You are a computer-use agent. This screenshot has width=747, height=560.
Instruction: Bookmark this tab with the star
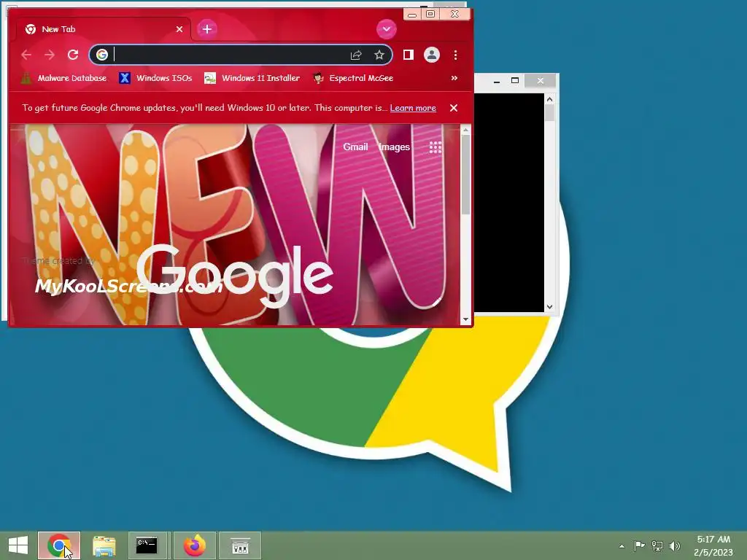379,55
